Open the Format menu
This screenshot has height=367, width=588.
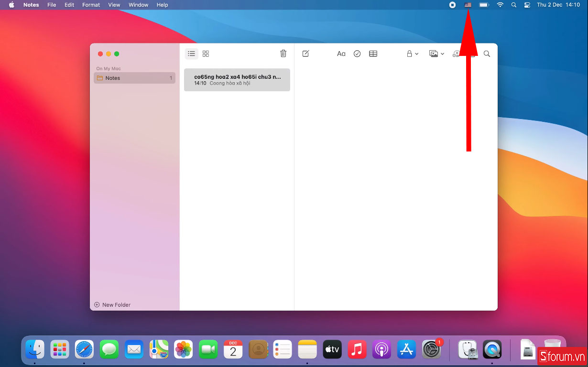click(x=91, y=5)
